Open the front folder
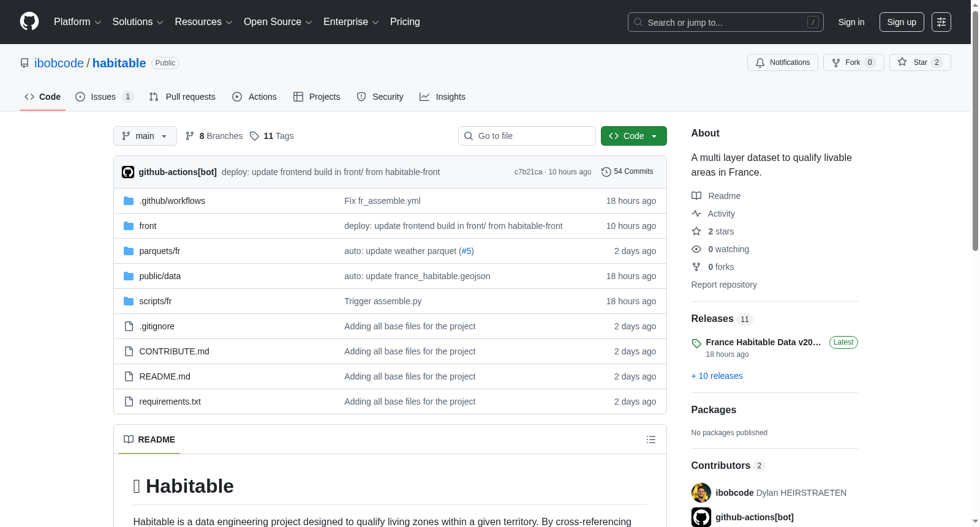980x527 pixels. click(x=148, y=226)
